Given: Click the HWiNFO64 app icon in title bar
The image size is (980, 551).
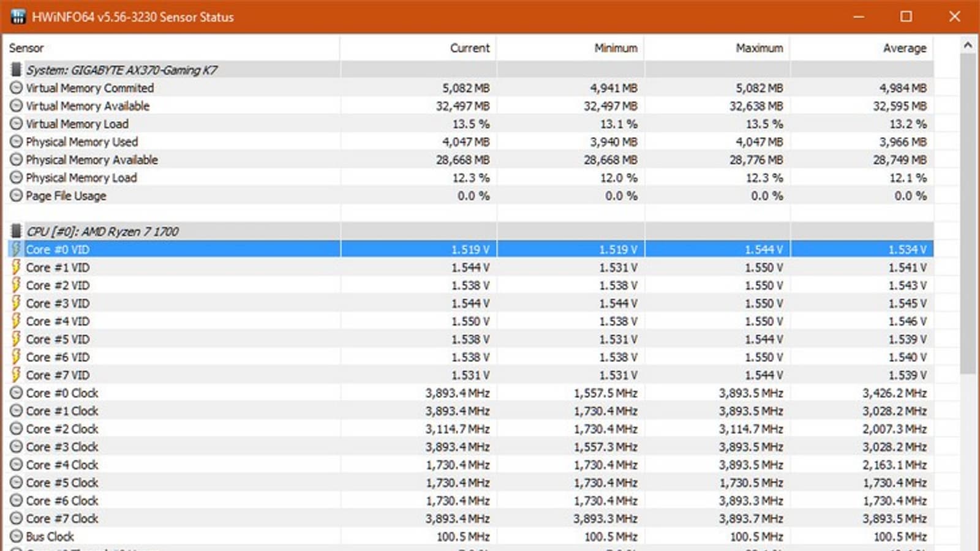Looking at the screenshot, I should click(18, 17).
